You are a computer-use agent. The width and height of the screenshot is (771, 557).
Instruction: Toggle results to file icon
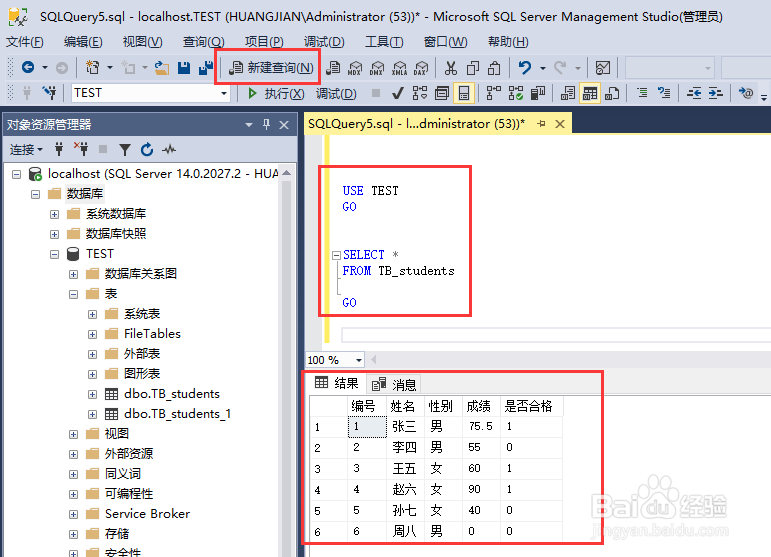[x=612, y=93]
